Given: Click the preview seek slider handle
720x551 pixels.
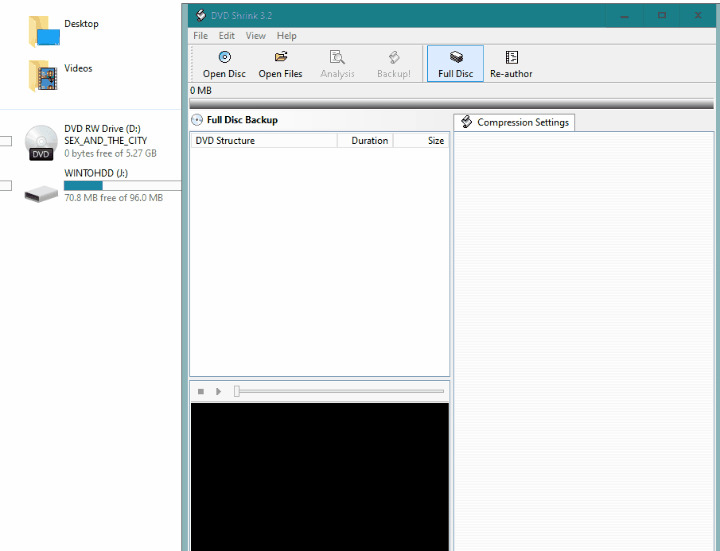Looking at the screenshot, I should [237, 391].
